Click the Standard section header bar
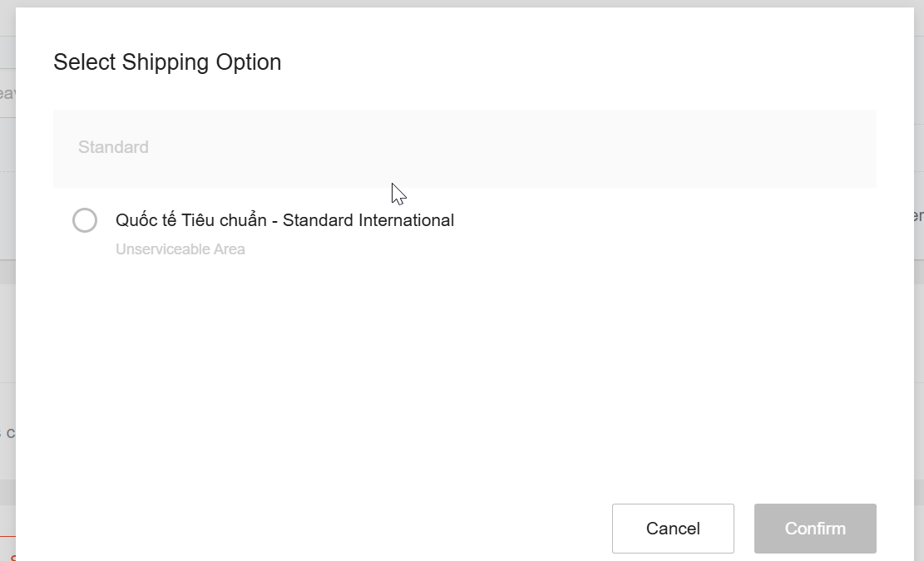 [464, 148]
